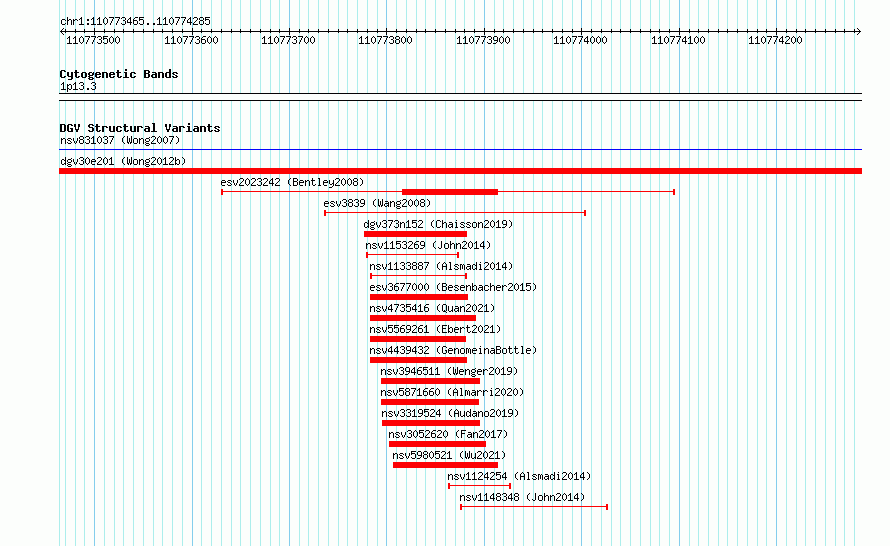Click the nsv4439432 (GenomeinaBottle) label
The height and width of the screenshot is (546, 890).
[x=452, y=350]
